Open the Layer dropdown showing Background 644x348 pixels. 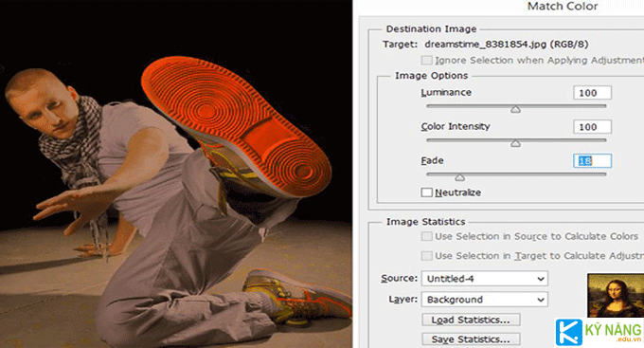pos(485,300)
